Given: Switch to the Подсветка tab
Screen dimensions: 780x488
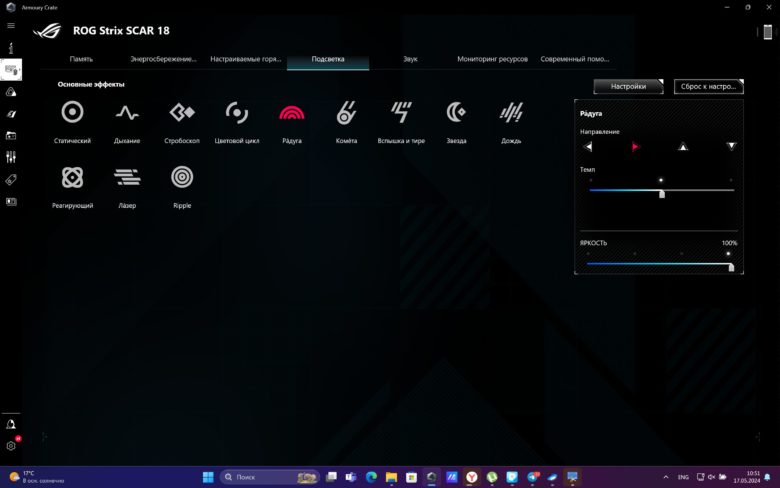Looking at the screenshot, I should click(x=328, y=59).
